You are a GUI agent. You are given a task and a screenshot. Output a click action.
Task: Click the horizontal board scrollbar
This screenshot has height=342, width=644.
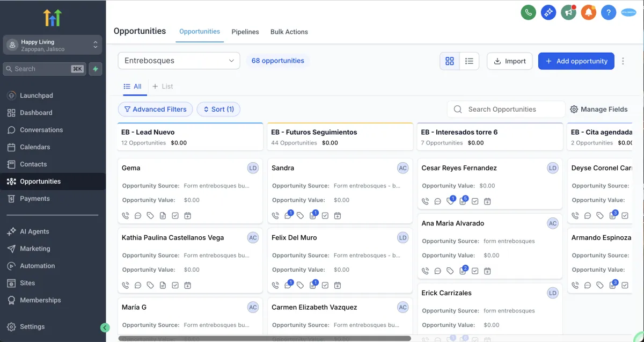265,339
